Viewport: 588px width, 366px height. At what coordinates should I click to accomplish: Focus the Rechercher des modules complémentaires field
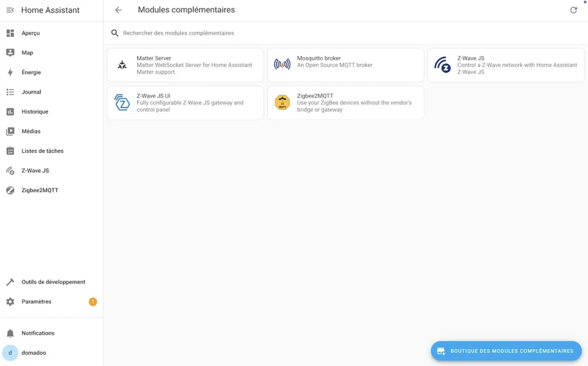tap(345, 33)
